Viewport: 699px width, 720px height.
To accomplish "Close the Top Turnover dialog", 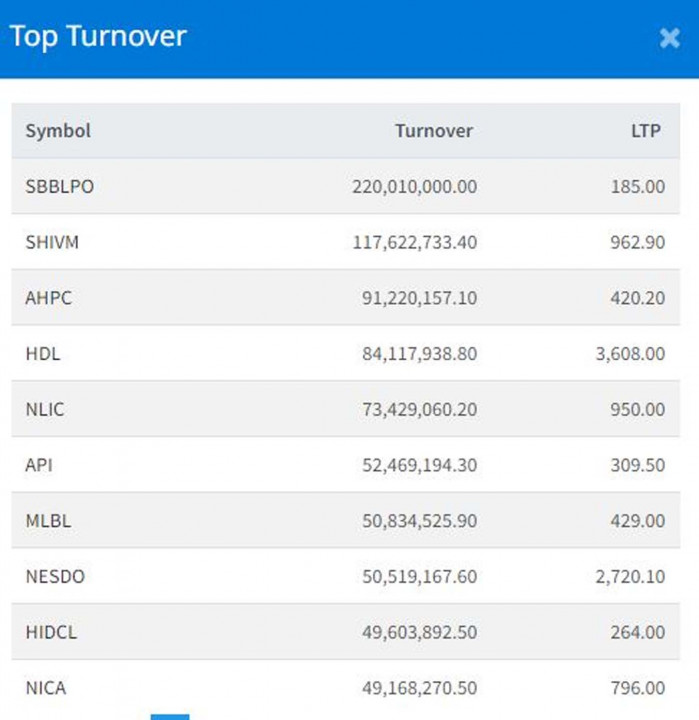I will 669,38.
